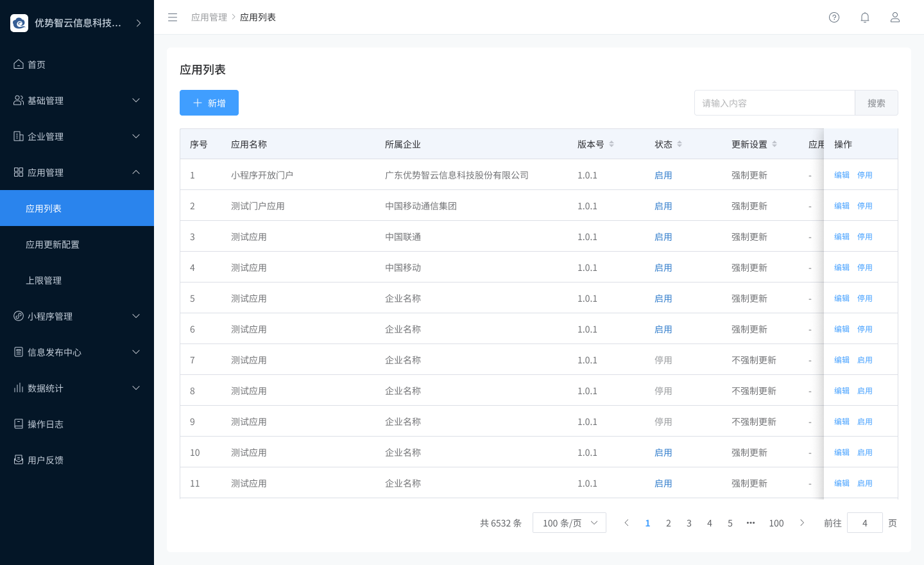Click 停用 status in row 8
This screenshot has height=565, width=924.
(663, 390)
